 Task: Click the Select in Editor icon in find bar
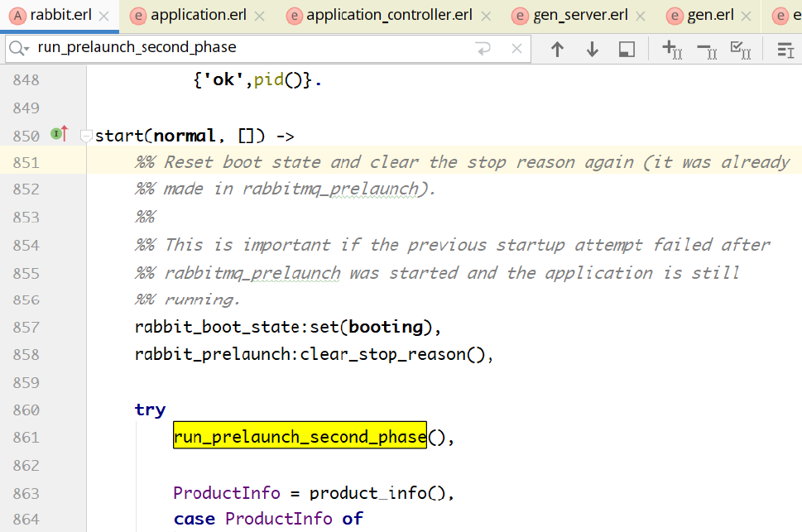pos(627,50)
